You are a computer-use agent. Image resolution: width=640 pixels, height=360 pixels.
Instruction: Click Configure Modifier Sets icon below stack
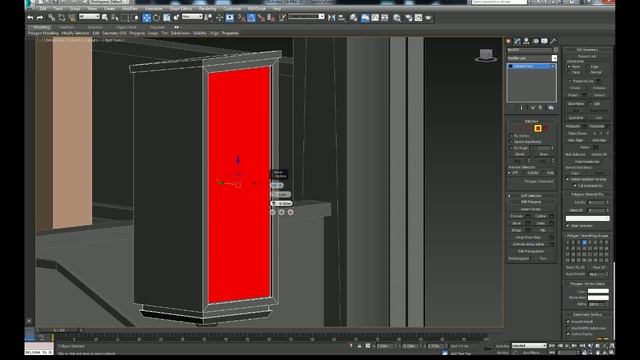(551, 108)
